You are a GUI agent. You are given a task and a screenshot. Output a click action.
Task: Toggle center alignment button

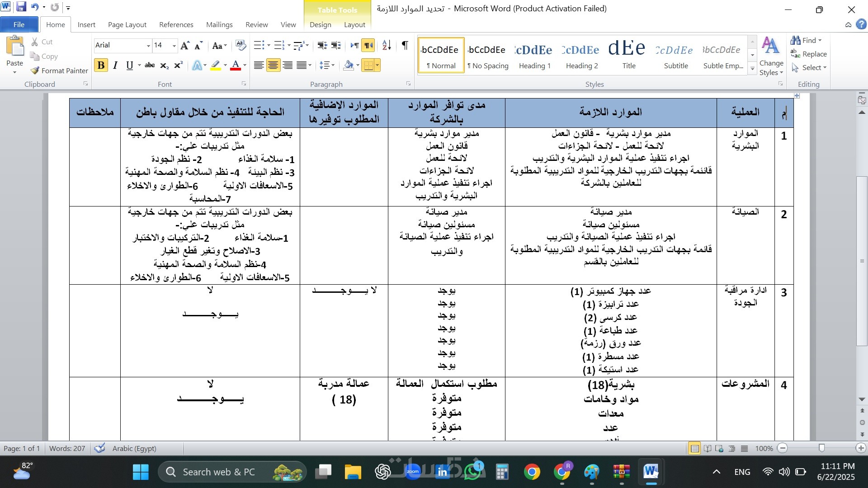point(273,66)
